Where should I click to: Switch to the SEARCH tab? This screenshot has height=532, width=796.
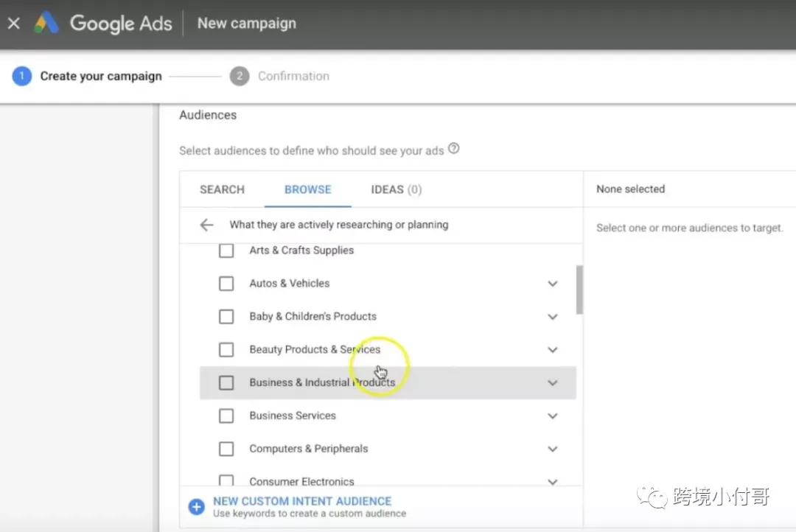223,189
